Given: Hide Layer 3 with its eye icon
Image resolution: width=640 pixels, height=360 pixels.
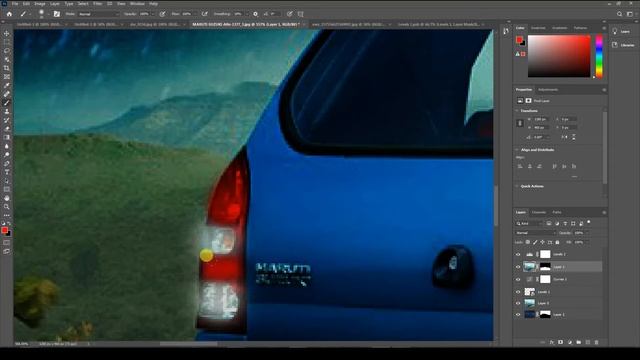Looking at the screenshot, I should point(518,303).
